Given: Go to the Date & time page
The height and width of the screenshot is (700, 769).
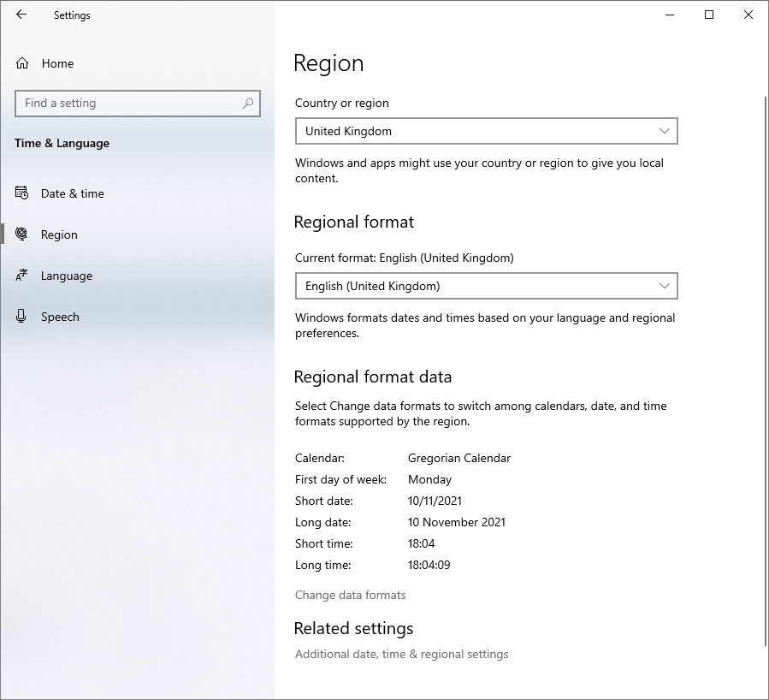Looking at the screenshot, I should 73,193.
